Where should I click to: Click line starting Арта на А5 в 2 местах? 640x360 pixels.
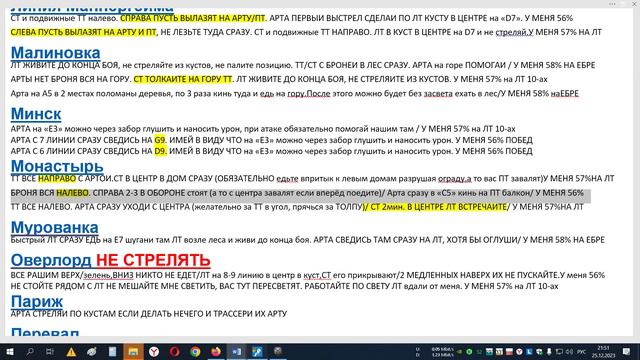coord(295,93)
